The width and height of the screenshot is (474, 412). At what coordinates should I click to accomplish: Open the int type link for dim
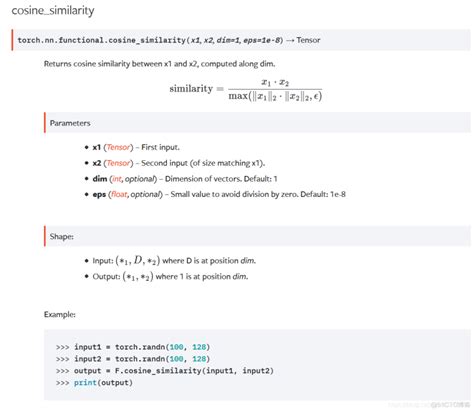pyautogui.click(x=117, y=179)
